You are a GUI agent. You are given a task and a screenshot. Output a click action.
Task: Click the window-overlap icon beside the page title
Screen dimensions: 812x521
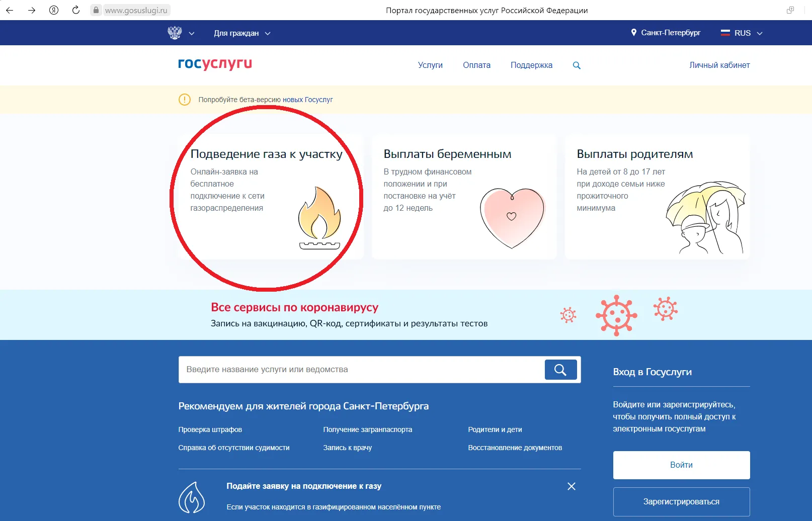(x=790, y=10)
